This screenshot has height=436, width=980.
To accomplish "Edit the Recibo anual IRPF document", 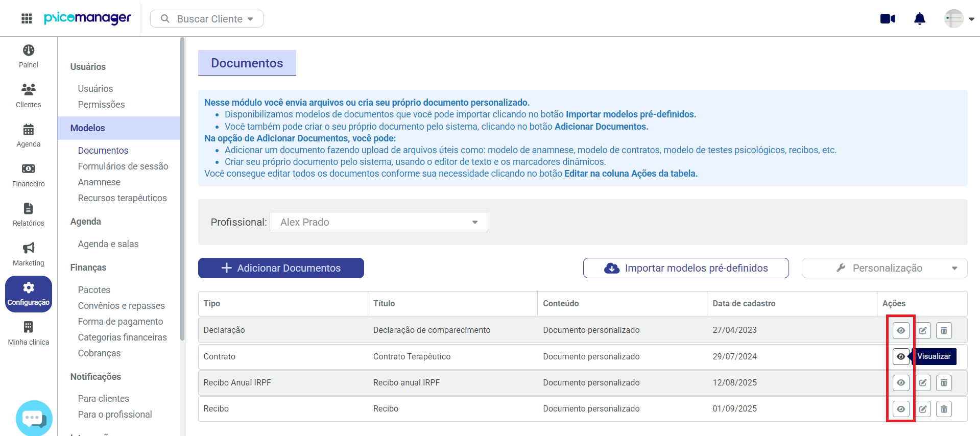I will (923, 382).
